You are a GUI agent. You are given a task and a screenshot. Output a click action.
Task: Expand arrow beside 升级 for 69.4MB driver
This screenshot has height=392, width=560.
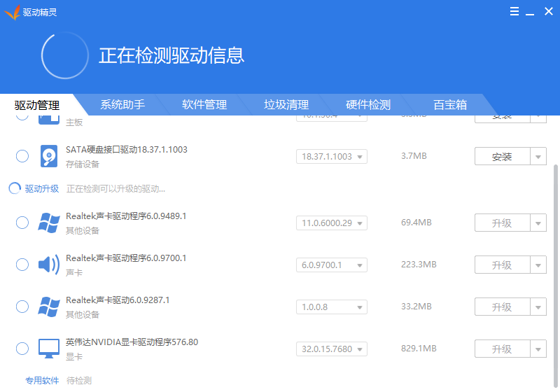point(538,223)
